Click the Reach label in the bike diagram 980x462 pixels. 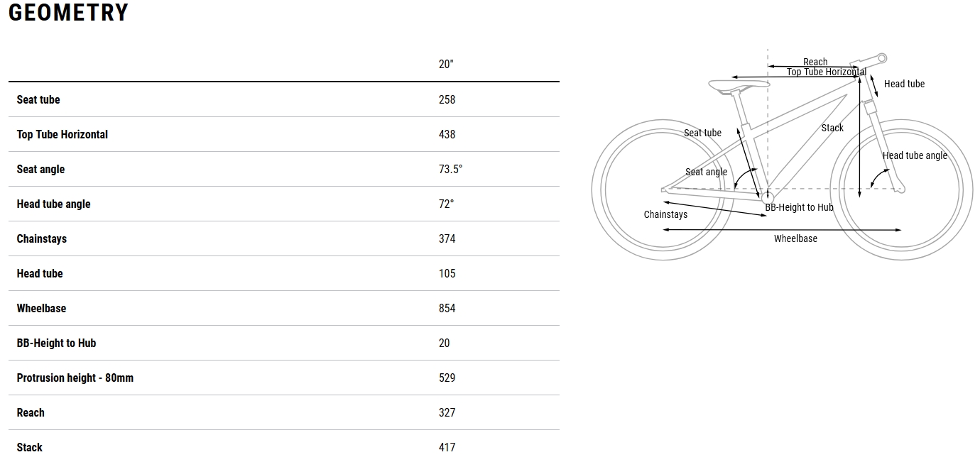(815, 62)
